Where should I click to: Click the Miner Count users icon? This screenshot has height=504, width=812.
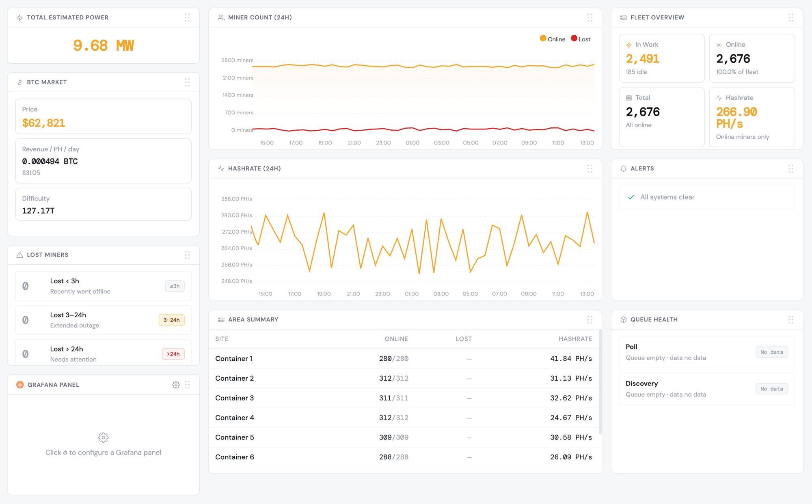click(x=221, y=17)
